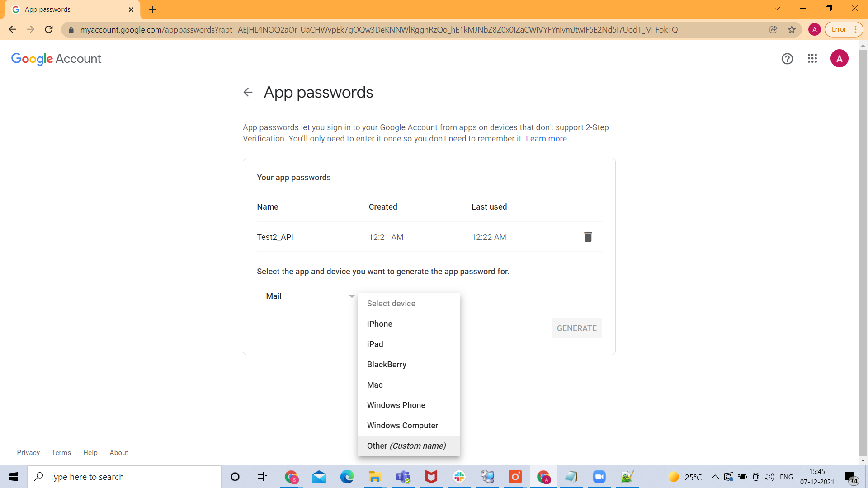
Task: Open Microsoft Teams from taskbar
Action: pyautogui.click(x=403, y=477)
